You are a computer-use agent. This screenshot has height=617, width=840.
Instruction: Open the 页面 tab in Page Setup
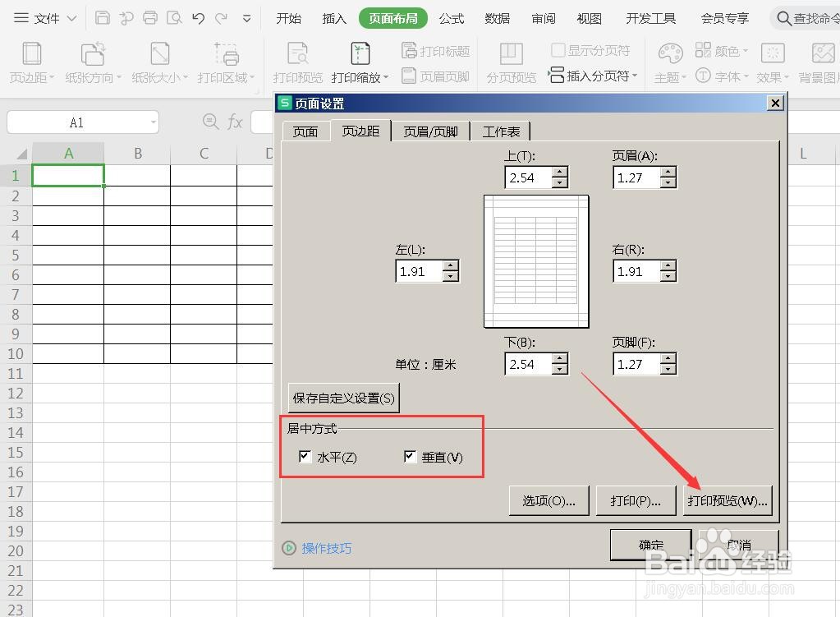coord(305,131)
